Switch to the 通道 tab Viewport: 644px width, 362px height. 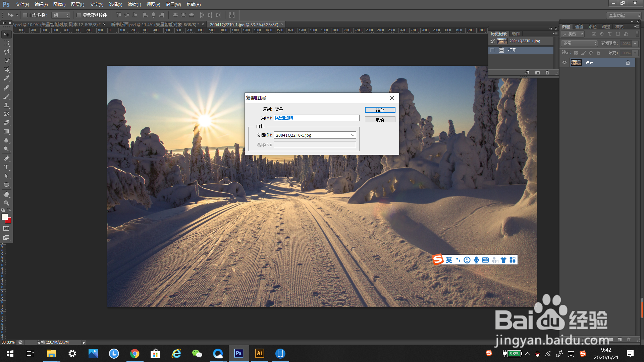tap(579, 26)
